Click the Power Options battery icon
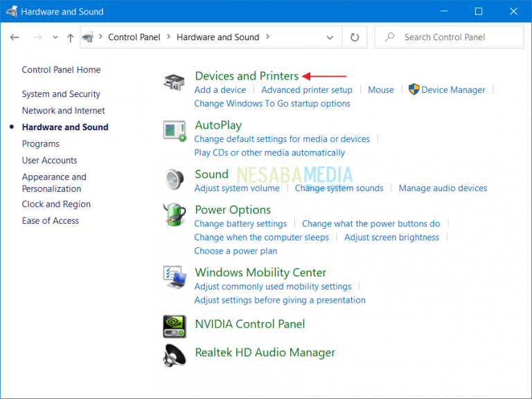This screenshot has width=532, height=399. tap(174, 215)
